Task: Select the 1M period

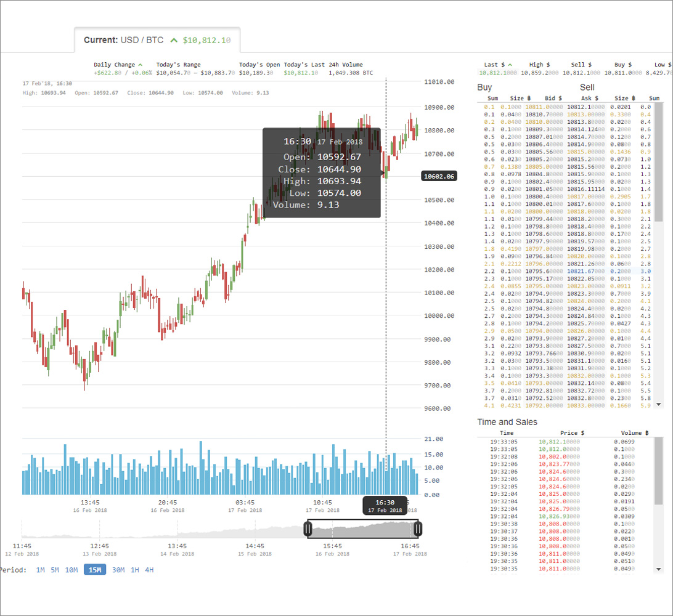Action: pos(40,570)
